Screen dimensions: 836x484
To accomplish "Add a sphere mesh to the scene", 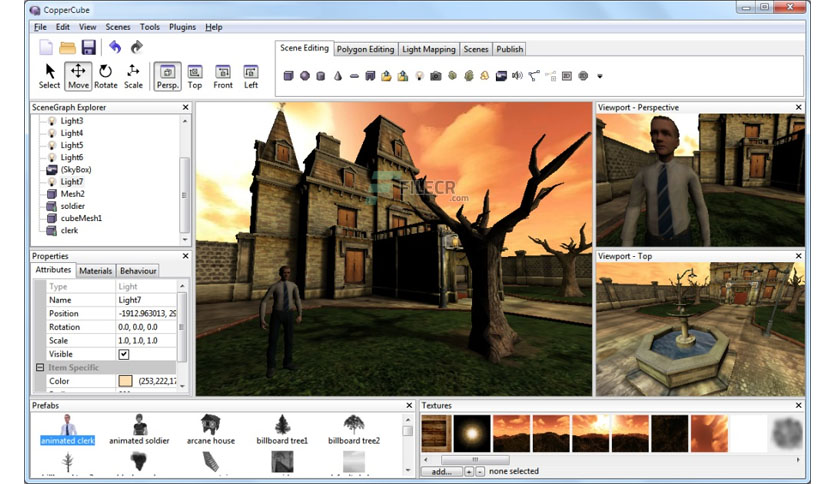I will pos(305,76).
